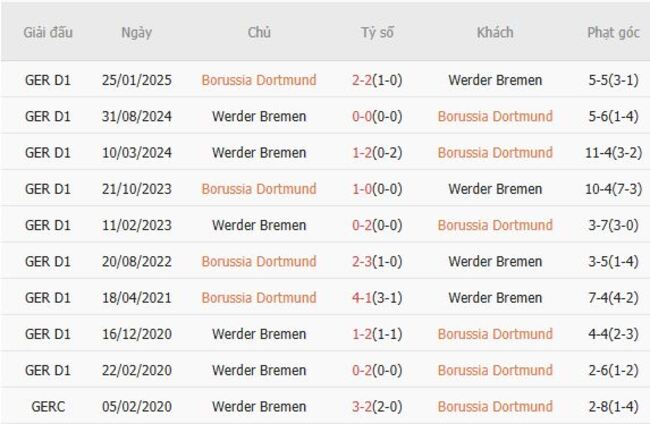
Task: Open away team Borussia Dortmund on 10/03/2024
Action: [495, 153]
